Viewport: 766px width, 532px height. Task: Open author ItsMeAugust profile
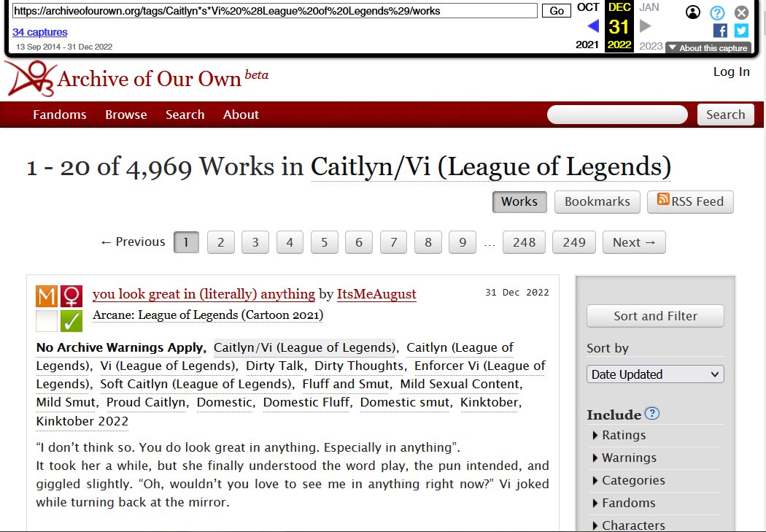point(376,294)
